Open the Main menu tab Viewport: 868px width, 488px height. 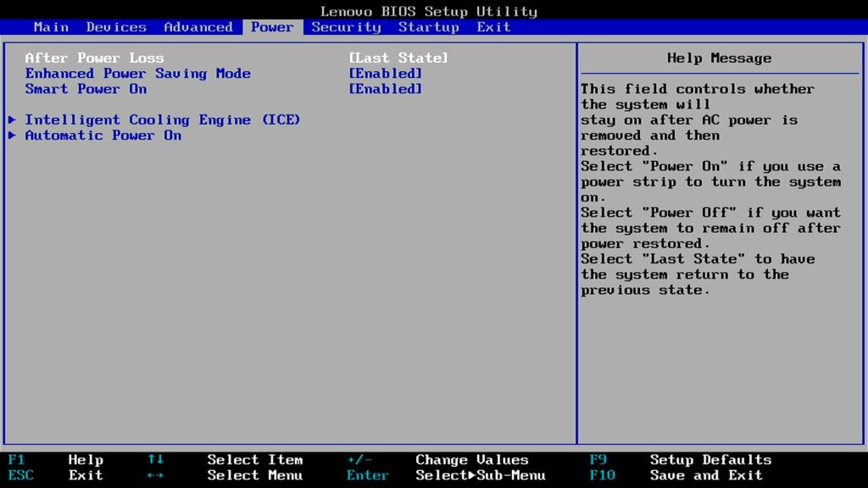tap(51, 27)
